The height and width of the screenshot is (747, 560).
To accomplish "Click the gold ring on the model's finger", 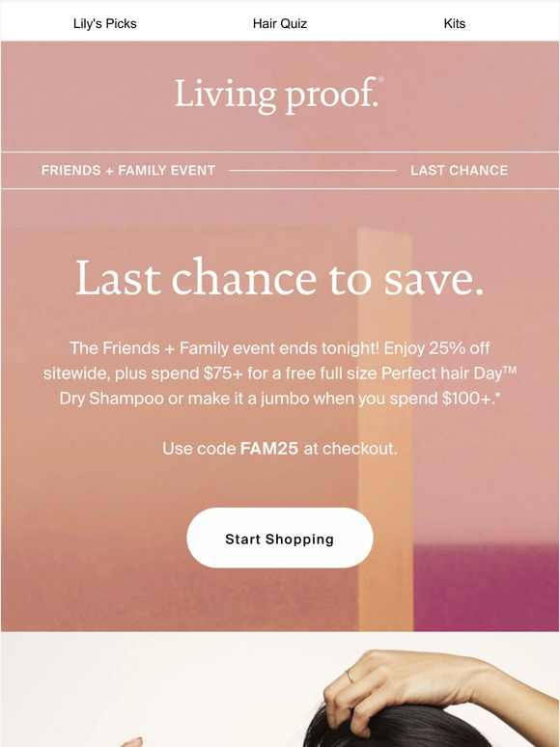I will [x=350, y=676].
